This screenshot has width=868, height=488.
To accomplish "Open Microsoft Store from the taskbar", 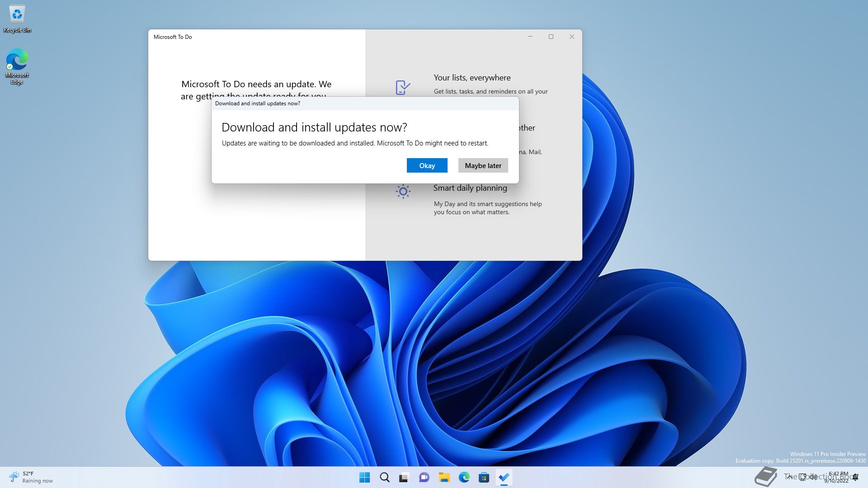I will click(484, 477).
